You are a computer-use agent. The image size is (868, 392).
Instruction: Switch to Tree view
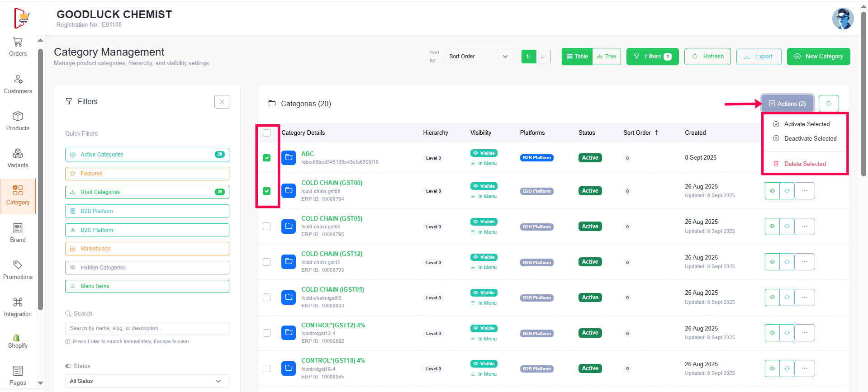point(606,57)
